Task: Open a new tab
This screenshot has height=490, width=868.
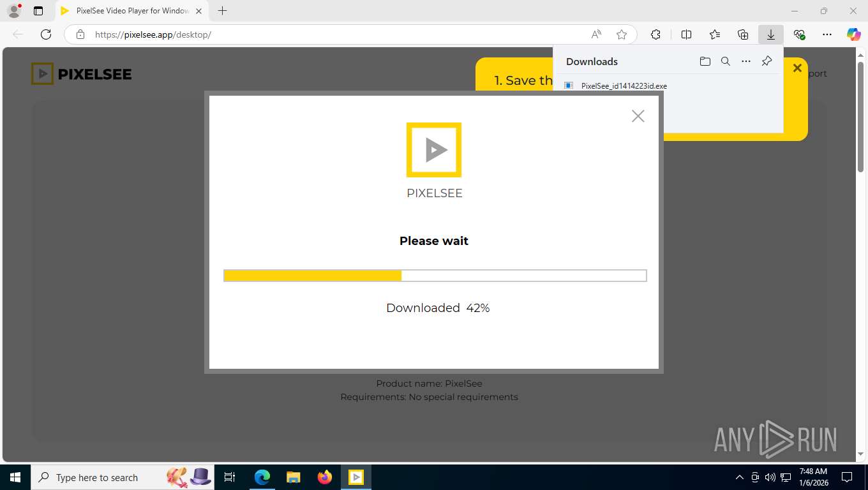Action: click(x=222, y=11)
